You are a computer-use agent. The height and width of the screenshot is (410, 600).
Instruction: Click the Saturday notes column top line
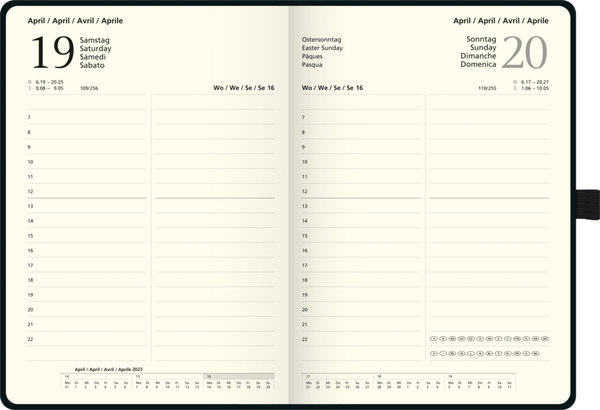[x=214, y=109]
